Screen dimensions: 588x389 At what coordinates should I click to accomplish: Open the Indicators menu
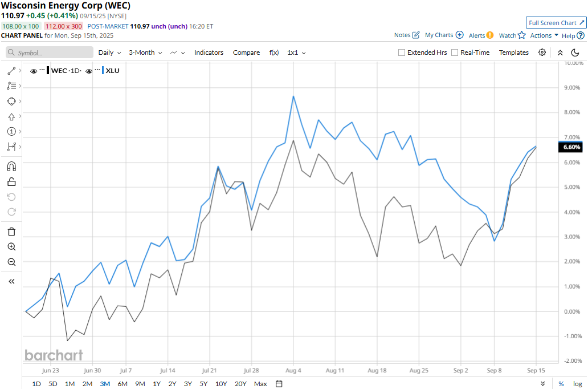click(x=209, y=52)
